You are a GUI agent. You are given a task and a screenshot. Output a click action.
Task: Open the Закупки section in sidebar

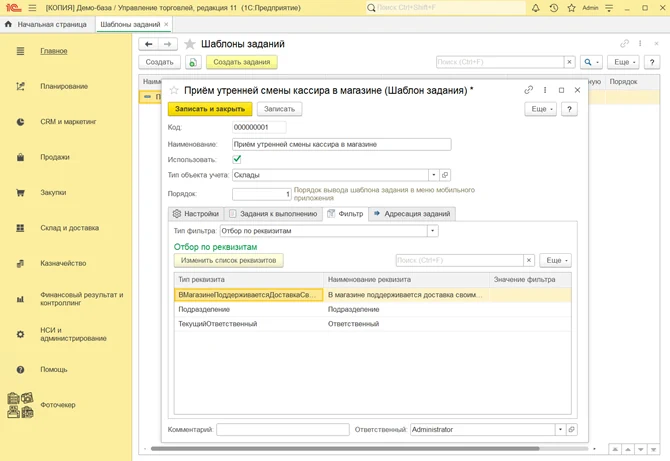pos(53,193)
